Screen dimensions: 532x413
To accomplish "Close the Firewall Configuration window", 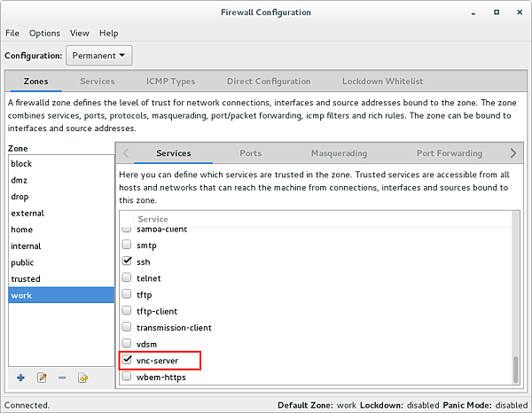I will tap(520, 12).
